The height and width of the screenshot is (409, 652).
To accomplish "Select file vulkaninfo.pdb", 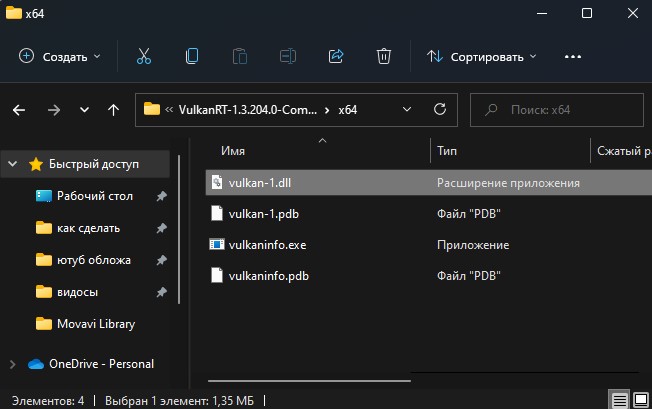I will [269, 276].
